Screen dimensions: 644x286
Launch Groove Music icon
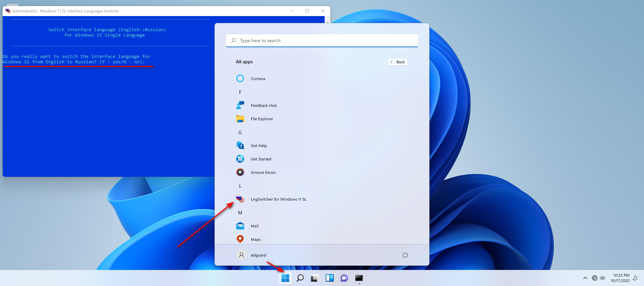click(240, 172)
